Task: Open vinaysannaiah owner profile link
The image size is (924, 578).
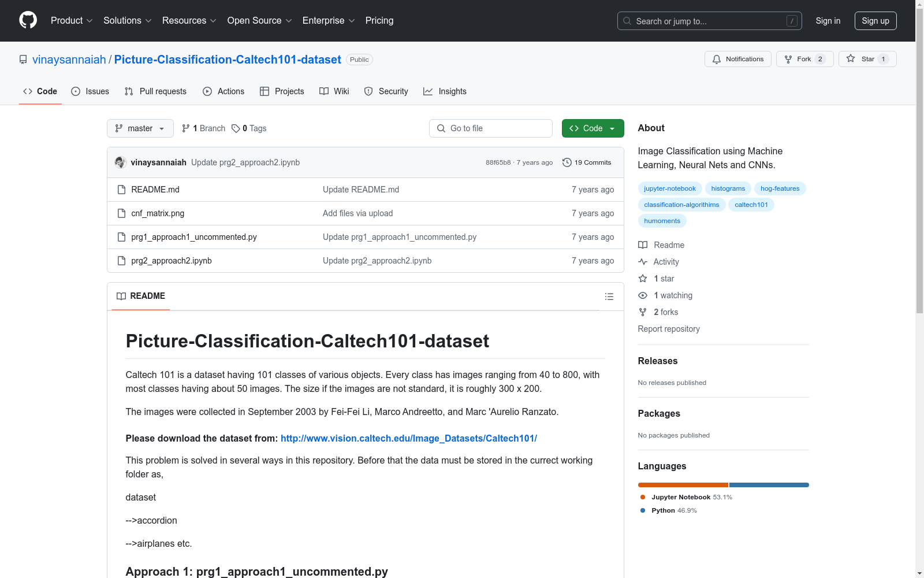Action: [x=69, y=60]
